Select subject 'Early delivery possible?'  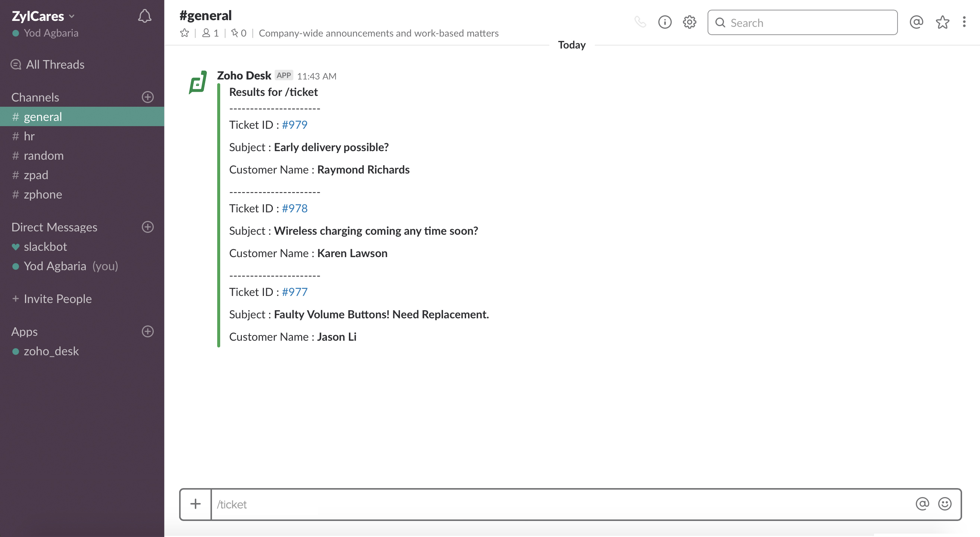(x=331, y=147)
